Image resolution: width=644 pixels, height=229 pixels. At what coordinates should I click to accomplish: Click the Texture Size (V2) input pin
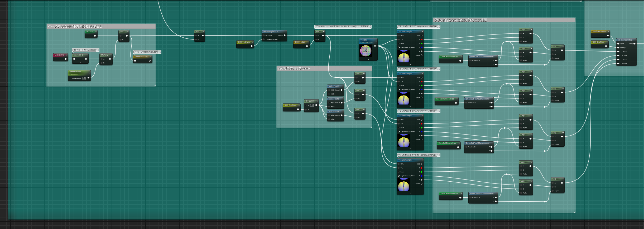(264, 39)
